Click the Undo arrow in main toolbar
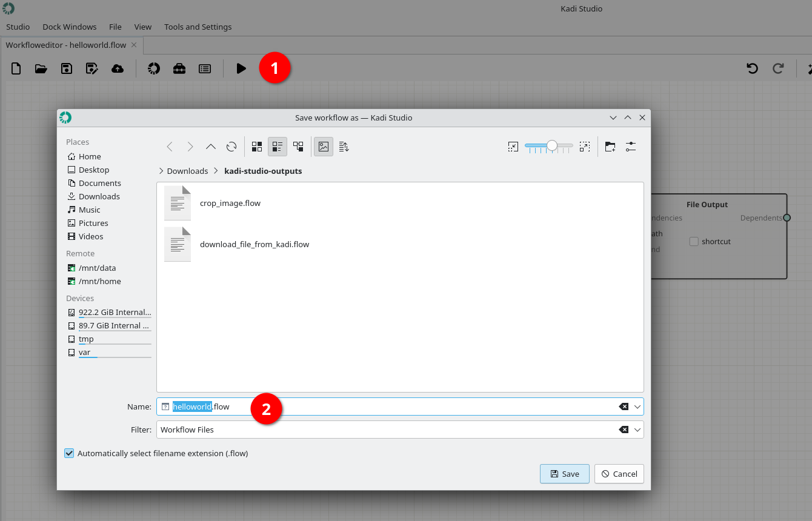The width and height of the screenshot is (812, 521). pos(753,68)
